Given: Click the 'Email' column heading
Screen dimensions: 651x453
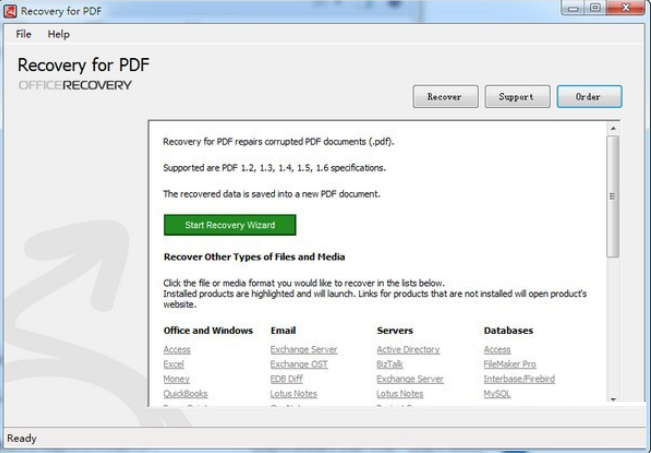Looking at the screenshot, I should tap(283, 331).
